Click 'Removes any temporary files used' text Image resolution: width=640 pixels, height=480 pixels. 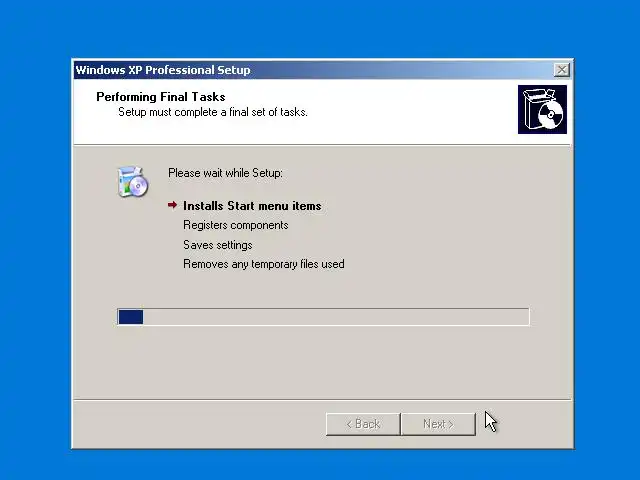click(264, 264)
